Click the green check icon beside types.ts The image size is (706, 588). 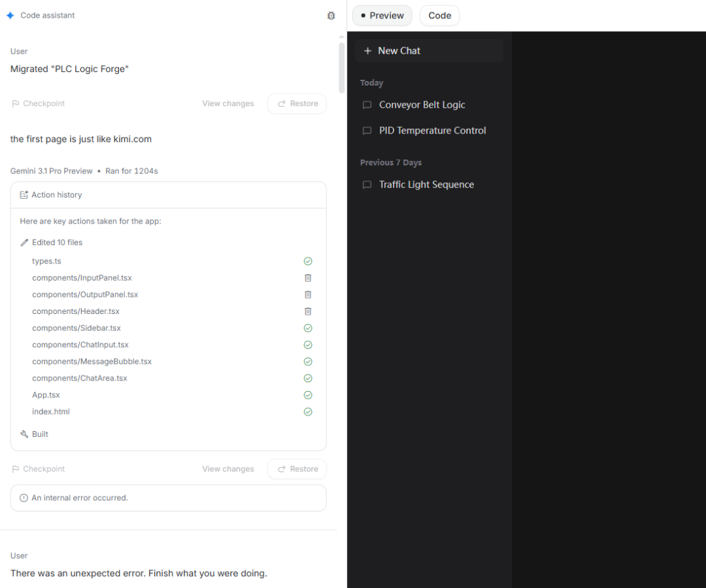click(x=308, y=262)
